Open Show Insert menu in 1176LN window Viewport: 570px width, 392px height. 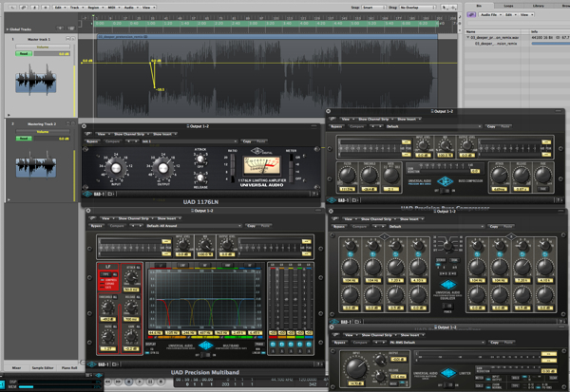[163, 134]
